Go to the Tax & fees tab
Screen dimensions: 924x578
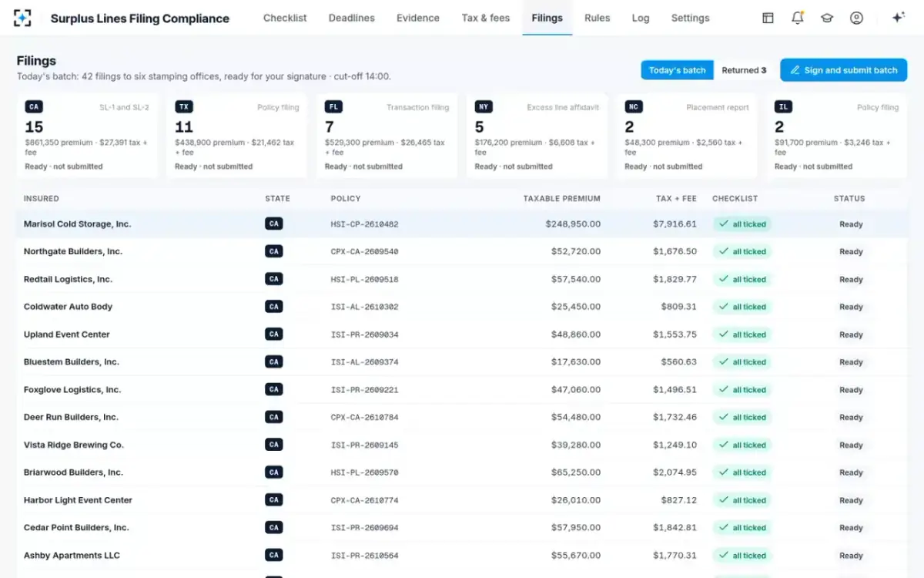486,18
